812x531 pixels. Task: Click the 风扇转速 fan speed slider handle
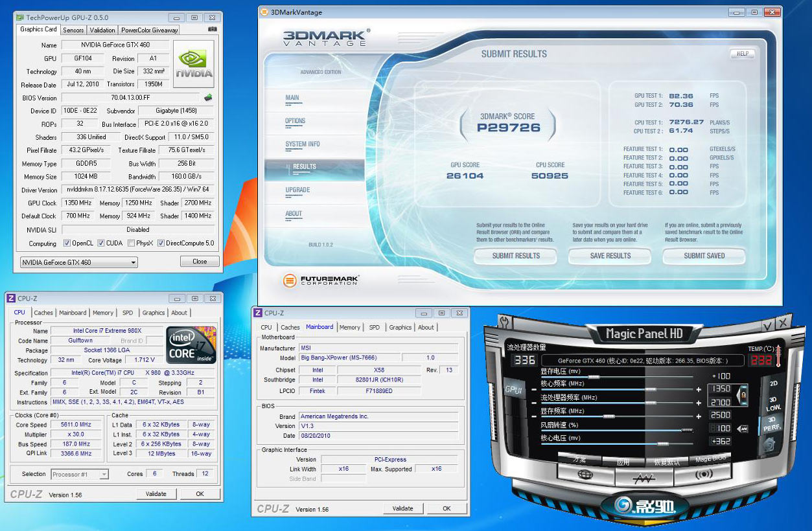click(687, 429)
